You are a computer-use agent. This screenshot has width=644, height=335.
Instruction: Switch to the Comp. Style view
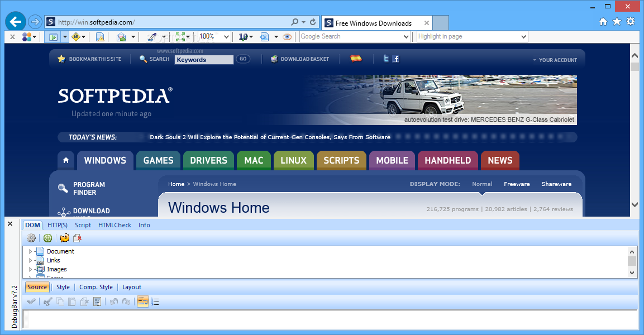[96, 287]
